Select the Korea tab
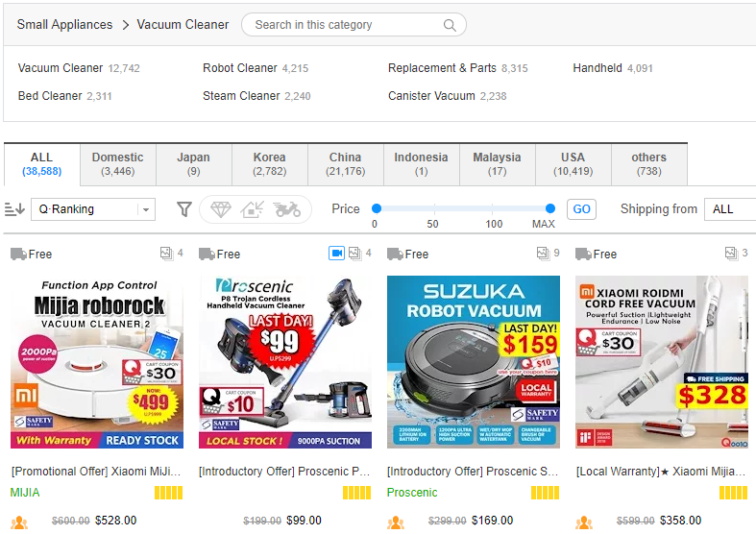The image size is (756, 534). (x=270, y=164)
